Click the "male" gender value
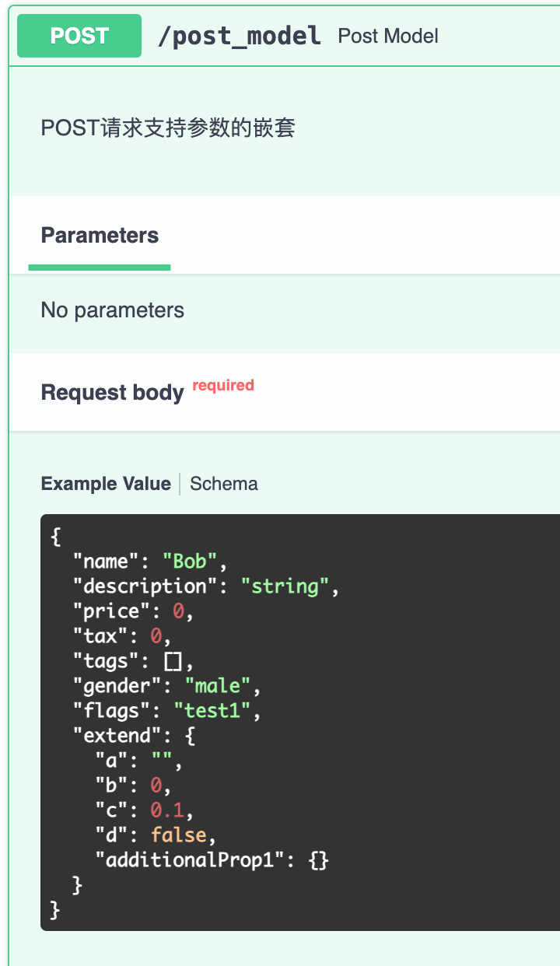Viewport: 560px width, 966px height. [219, 686]
